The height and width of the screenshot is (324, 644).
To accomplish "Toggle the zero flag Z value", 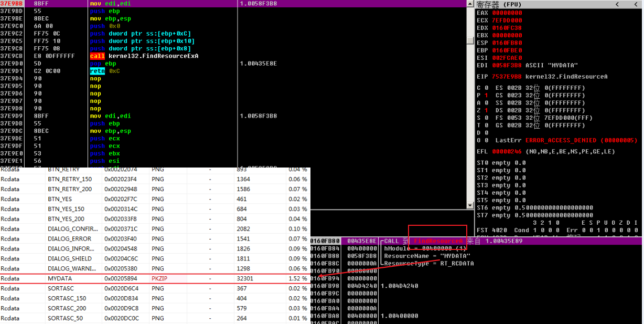I will point(486,111).
